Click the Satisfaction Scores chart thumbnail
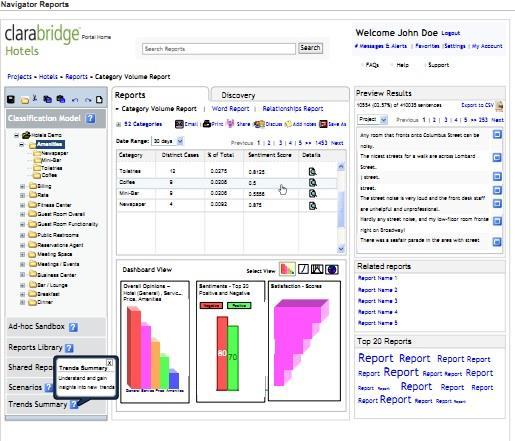515x441 pixels. tap(304, 340)
